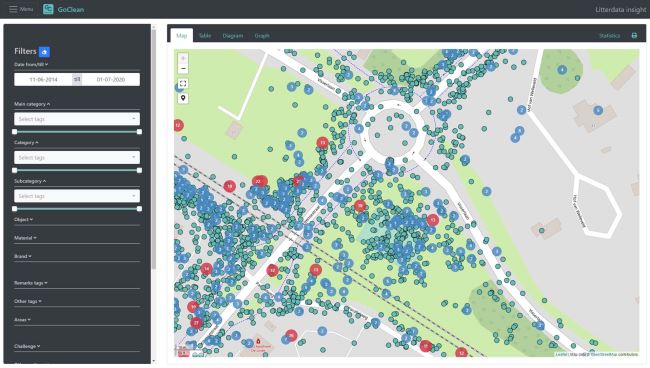650x368 pixels.
Task: Click the Litterdata insight link
Action: pyautogui.click(x=621, y=10)
